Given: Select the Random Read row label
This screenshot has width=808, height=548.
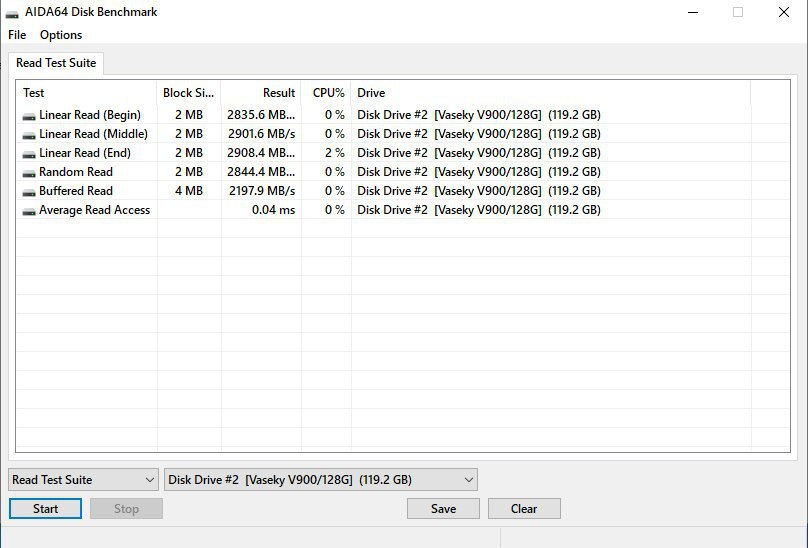Looking at the screenshot, I should (76, 172).
